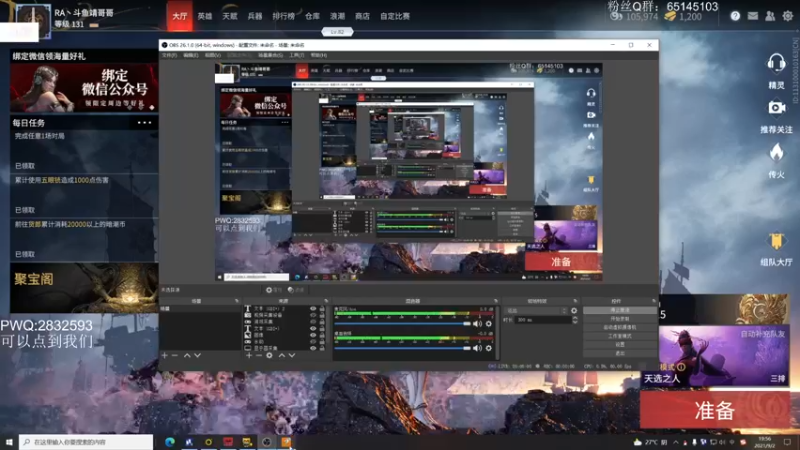Open the game settings gear icon
Viewport: 800px width, 450px height.
point(788,16)
